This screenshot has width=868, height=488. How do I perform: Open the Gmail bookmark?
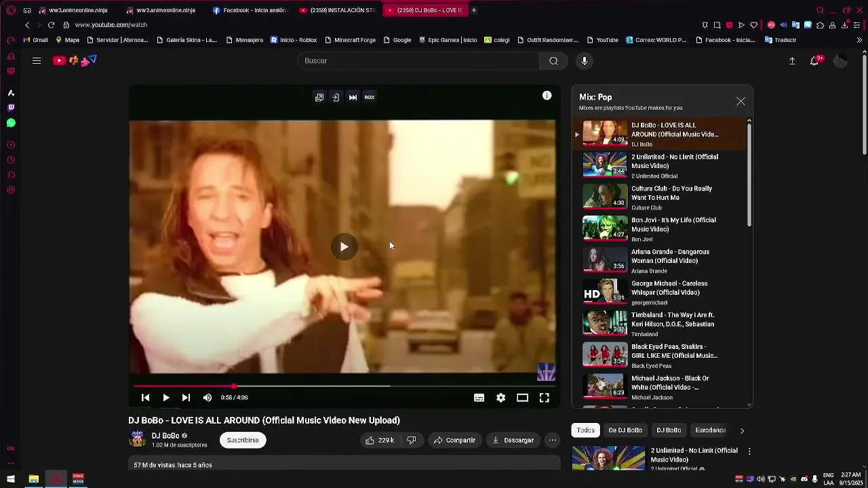pos(35,40)
